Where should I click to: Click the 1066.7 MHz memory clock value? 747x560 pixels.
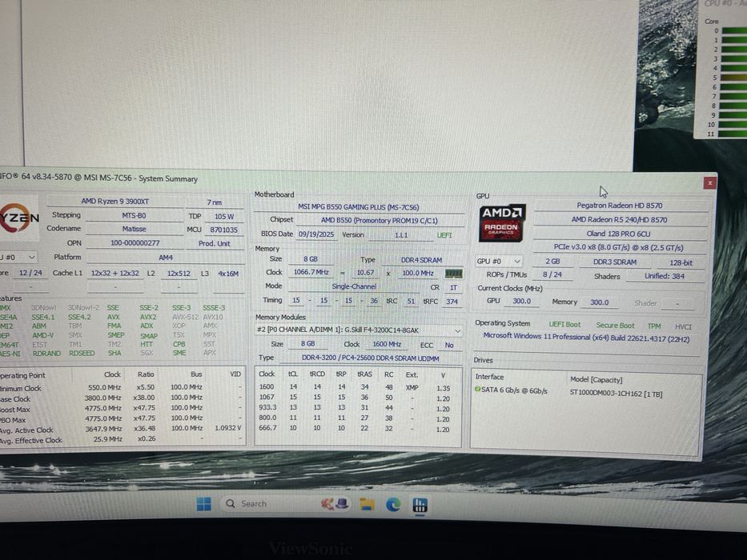(311, 272)
